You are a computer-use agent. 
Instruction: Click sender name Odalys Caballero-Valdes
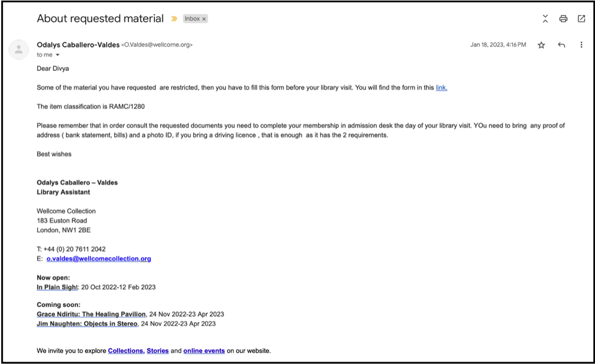tap(78, 45)
